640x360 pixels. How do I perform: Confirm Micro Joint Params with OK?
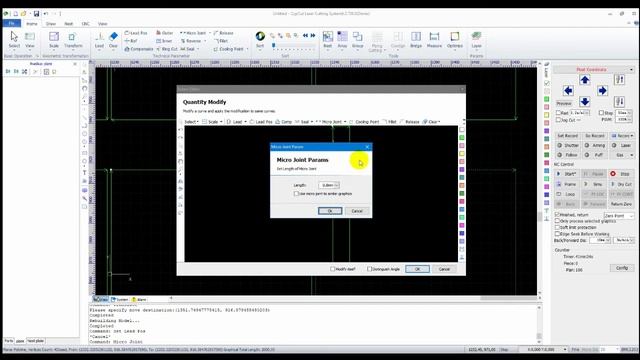pyautogui.click(x=330, y=211)
